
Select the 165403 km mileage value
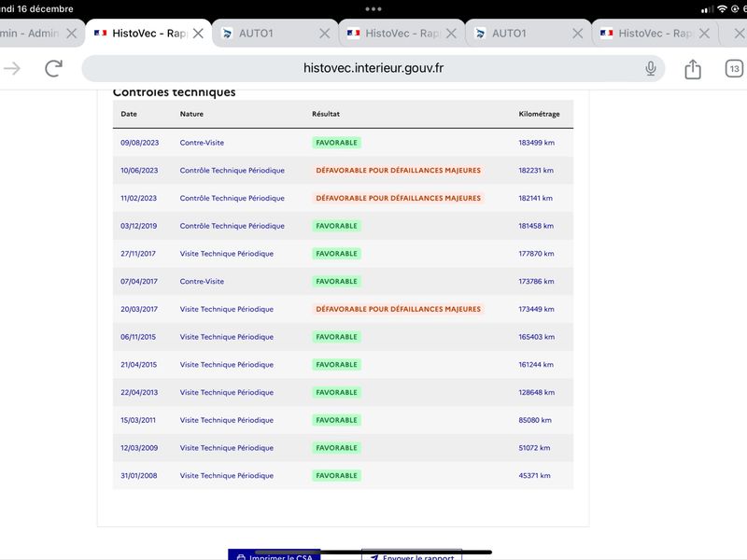pyautogui.click(x=536, y=337)
